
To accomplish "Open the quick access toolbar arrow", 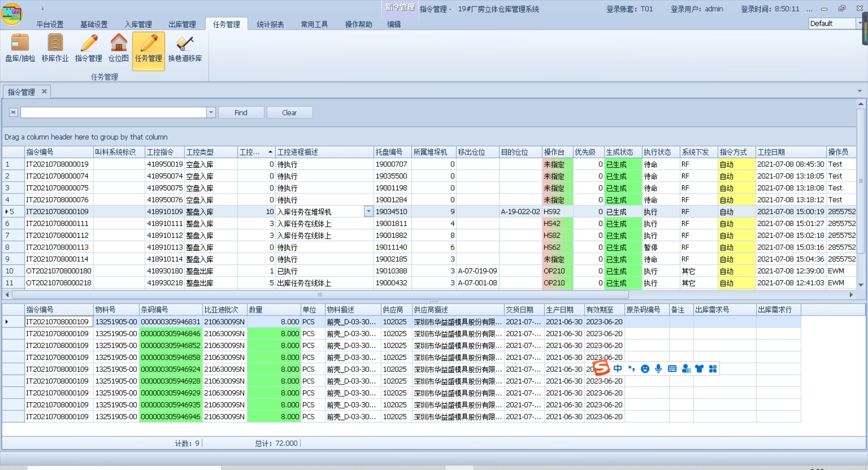I will pyautogui.click(x=42, y=8).
